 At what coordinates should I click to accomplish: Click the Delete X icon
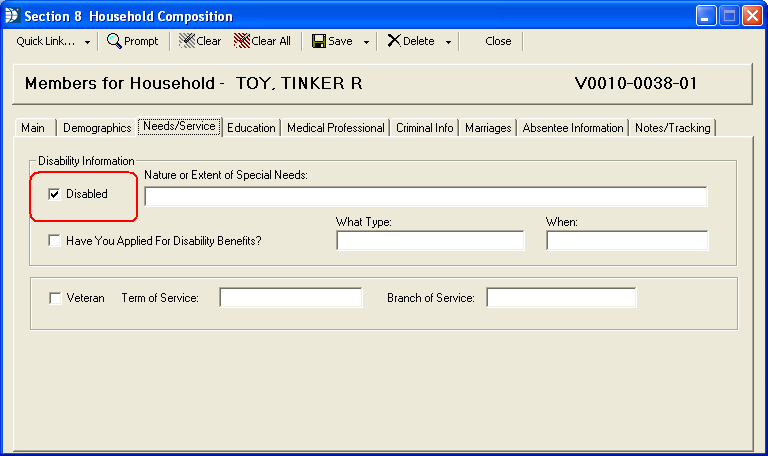pos(394,41)
